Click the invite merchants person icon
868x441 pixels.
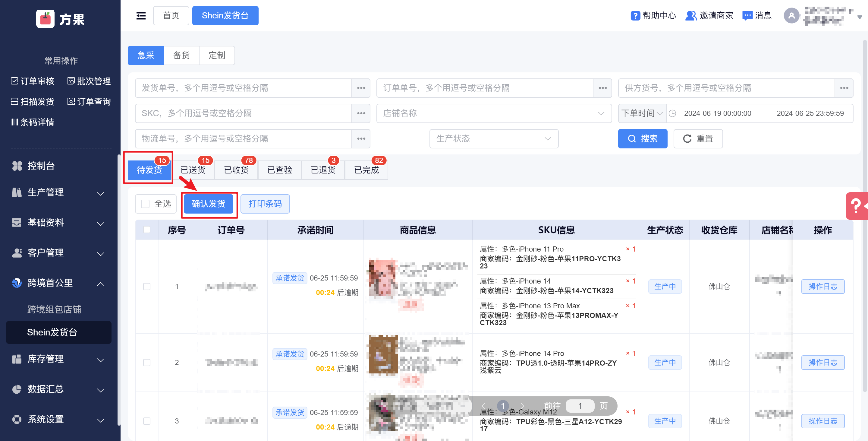[690, 15]
